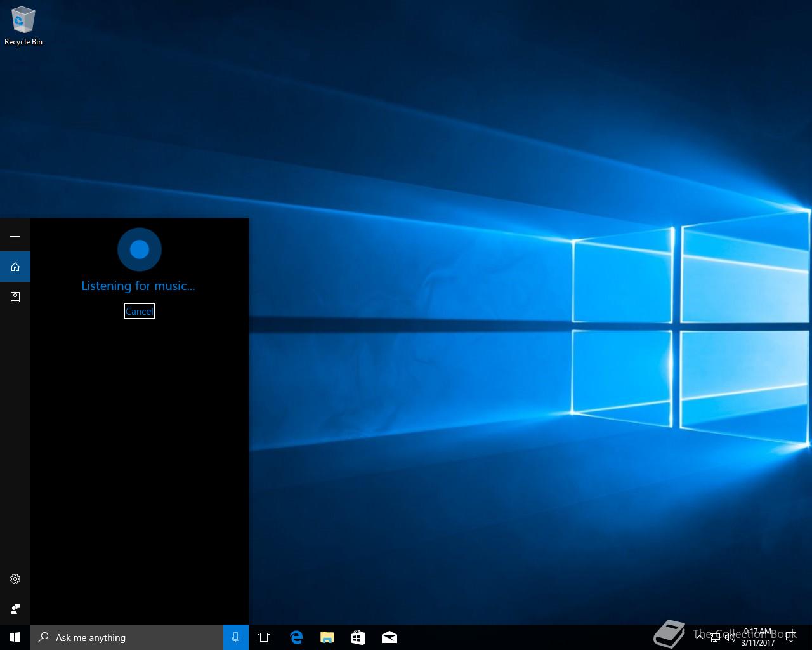Image resolution: width=812 pixels, height=650 pixels.
Task: Click the Ask me anything search box
Action: (127, 637)
